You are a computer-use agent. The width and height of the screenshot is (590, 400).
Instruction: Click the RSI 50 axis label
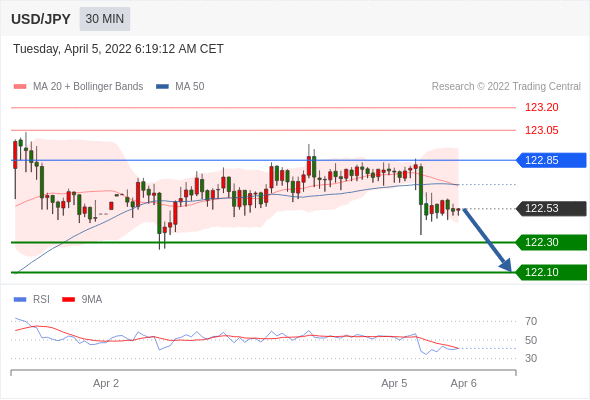[531, 340]
